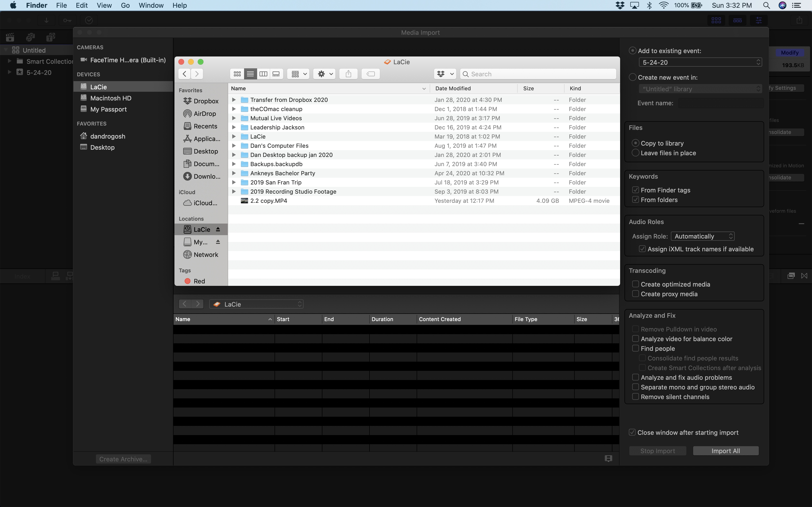Screen dimensions: 812x507
Task: Open the Assign Role dropdown
Action: (x=702, y=236)
